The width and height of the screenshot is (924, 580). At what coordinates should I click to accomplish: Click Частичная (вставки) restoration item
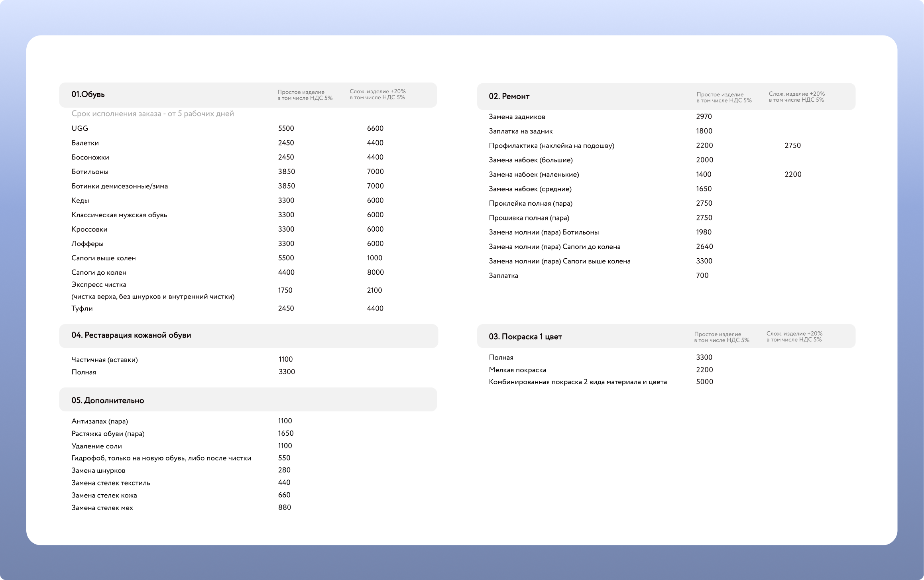104,360
